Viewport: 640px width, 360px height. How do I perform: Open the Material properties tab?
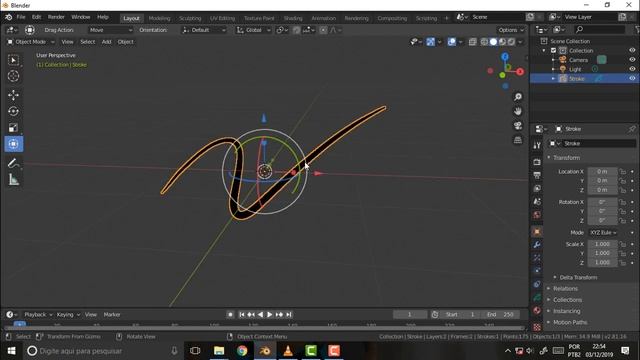537,311
